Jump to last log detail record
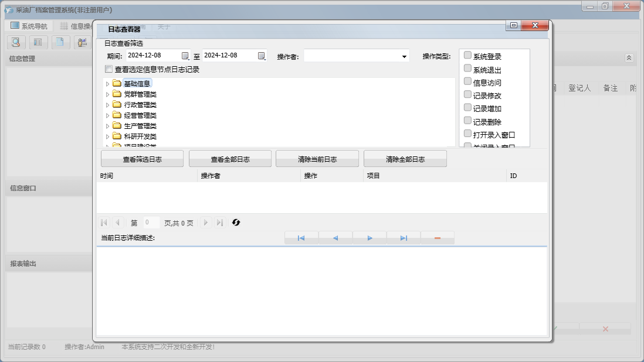This screenshot has width=644, height=362. tap(404, 238)
